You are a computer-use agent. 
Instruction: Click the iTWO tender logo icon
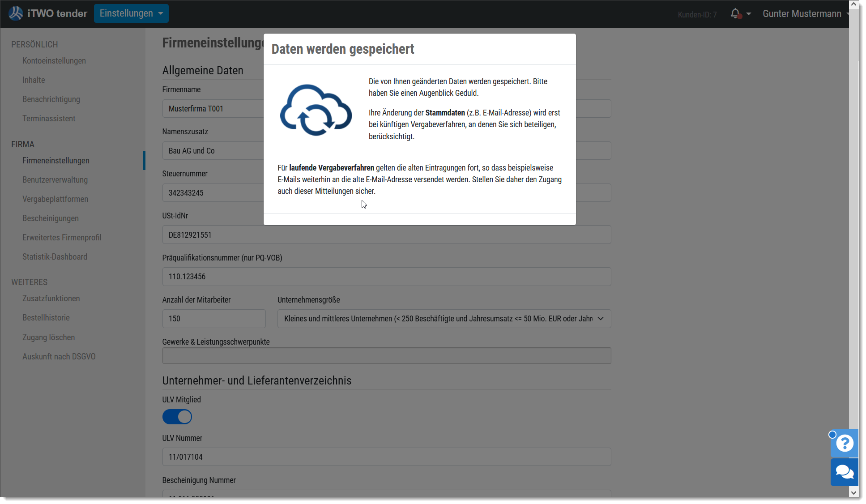(16, 13)
